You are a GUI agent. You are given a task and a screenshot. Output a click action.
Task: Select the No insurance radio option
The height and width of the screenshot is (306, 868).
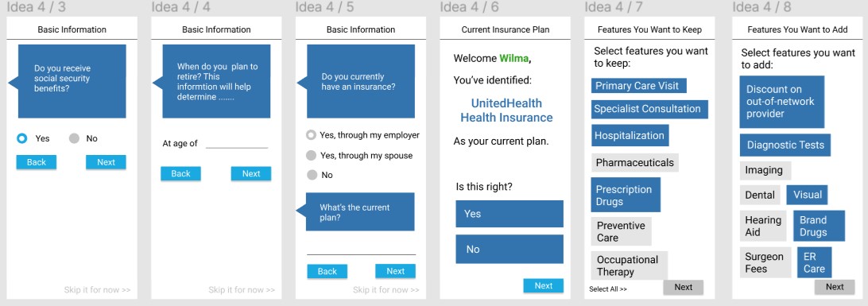pos(312,175)
